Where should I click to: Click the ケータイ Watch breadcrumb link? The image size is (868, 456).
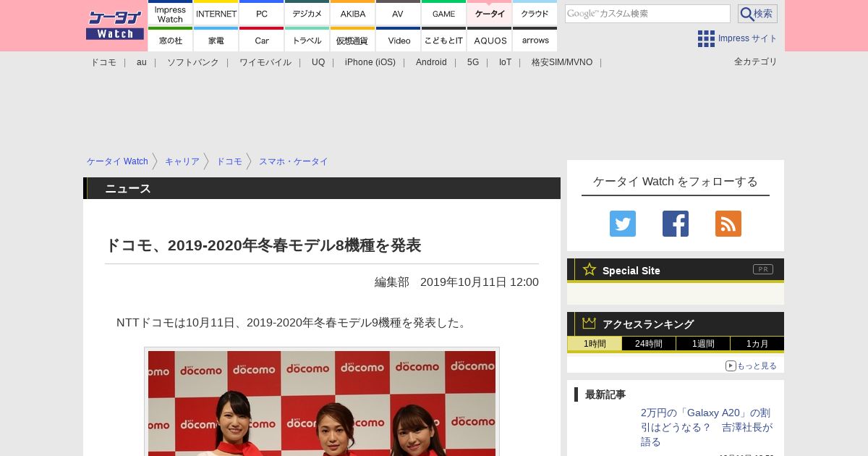pyautogui.click(x=117, y=161)
